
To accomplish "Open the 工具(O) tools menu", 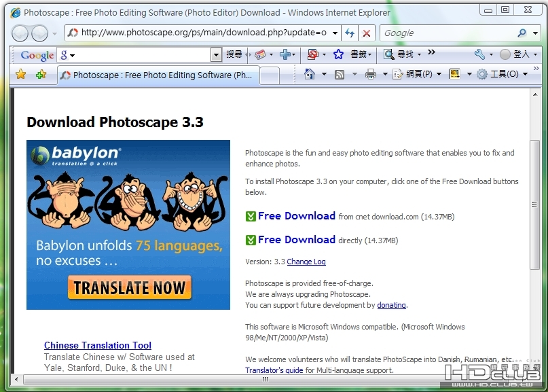I will (503, 74).
